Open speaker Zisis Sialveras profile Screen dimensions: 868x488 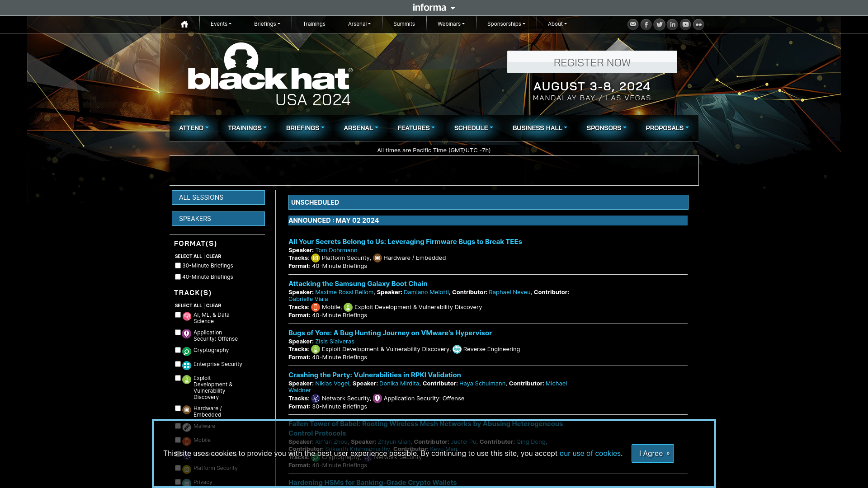pyautogui.click(x=335, y=342)
